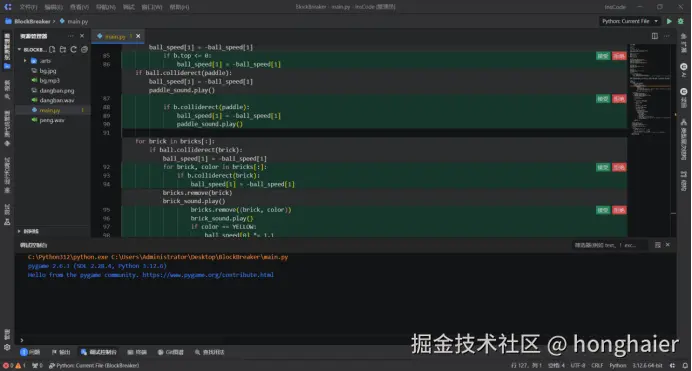The image size is (692, 371).
Task: Open the explorer folder icon in left sidebar
Action: tap(7, 66)
